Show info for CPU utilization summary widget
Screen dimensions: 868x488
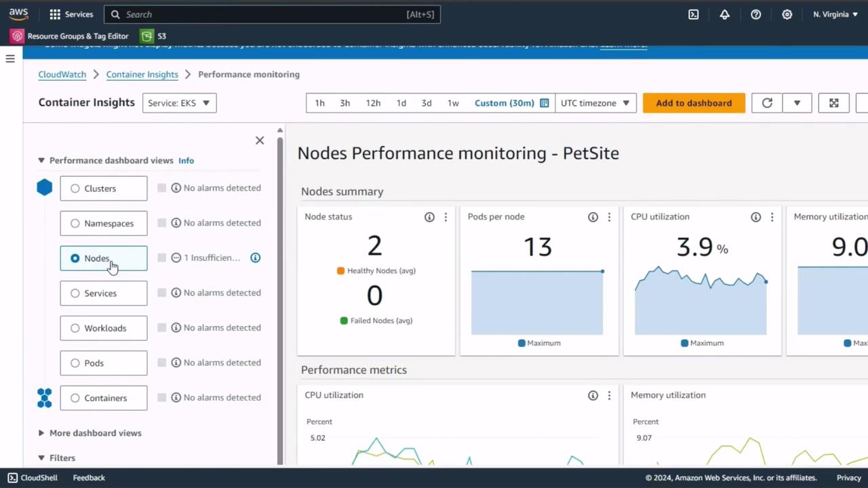[755, 217]
